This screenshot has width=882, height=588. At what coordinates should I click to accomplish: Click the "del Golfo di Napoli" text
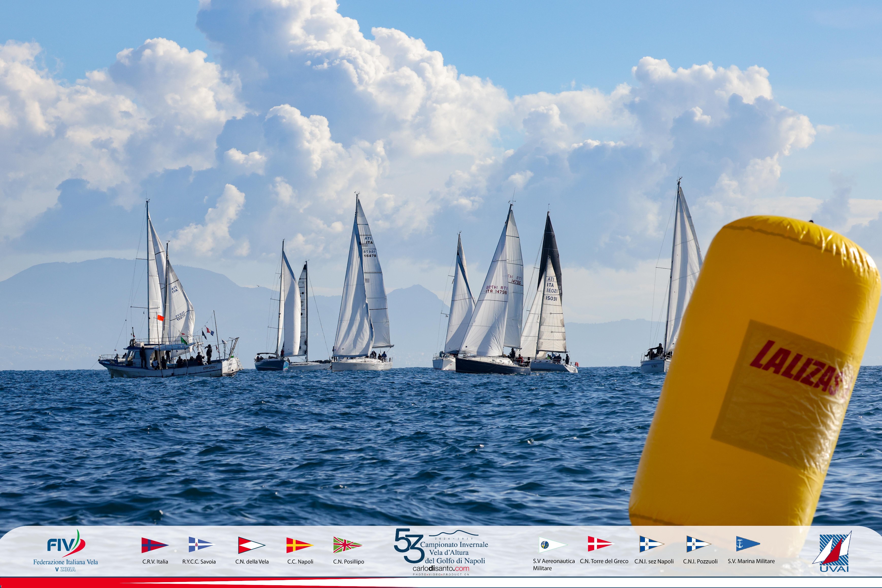455,561
